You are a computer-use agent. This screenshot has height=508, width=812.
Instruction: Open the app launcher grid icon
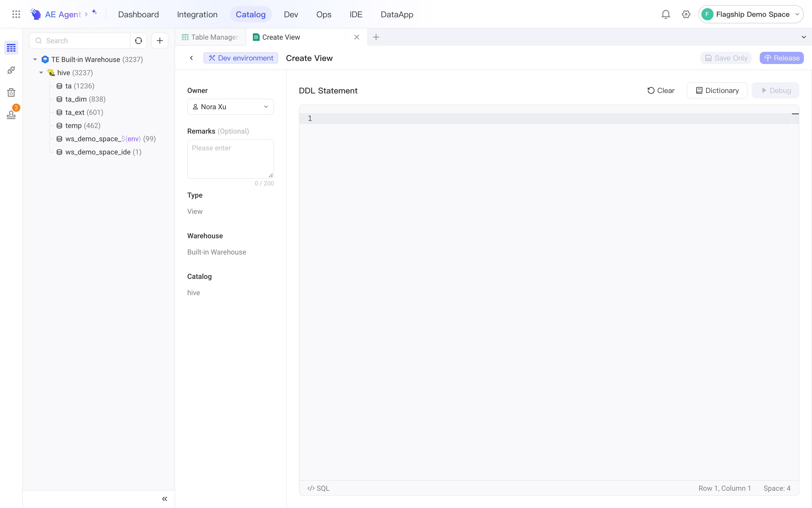[x=16, y=14]
